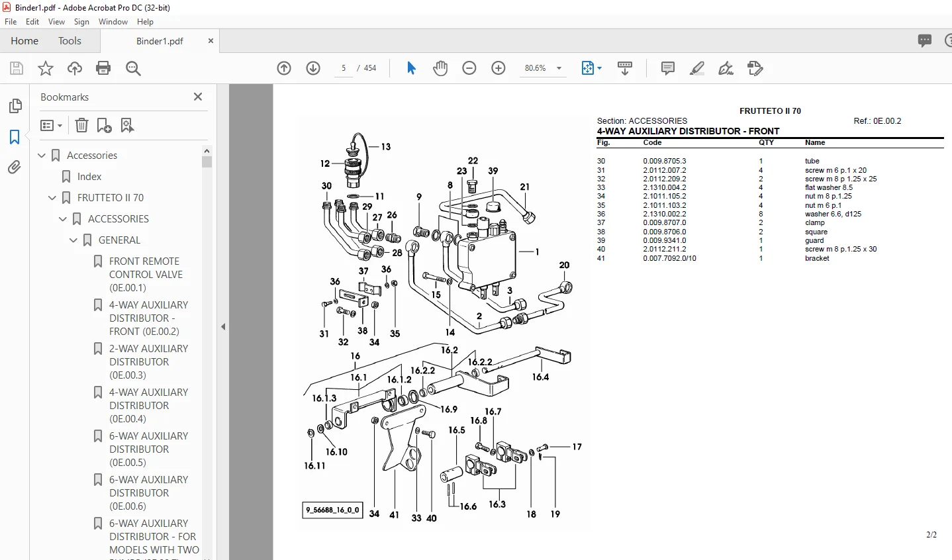952x560 pixels.
Task: Open the Find text search tool
Action: click(x=133, y=68)
